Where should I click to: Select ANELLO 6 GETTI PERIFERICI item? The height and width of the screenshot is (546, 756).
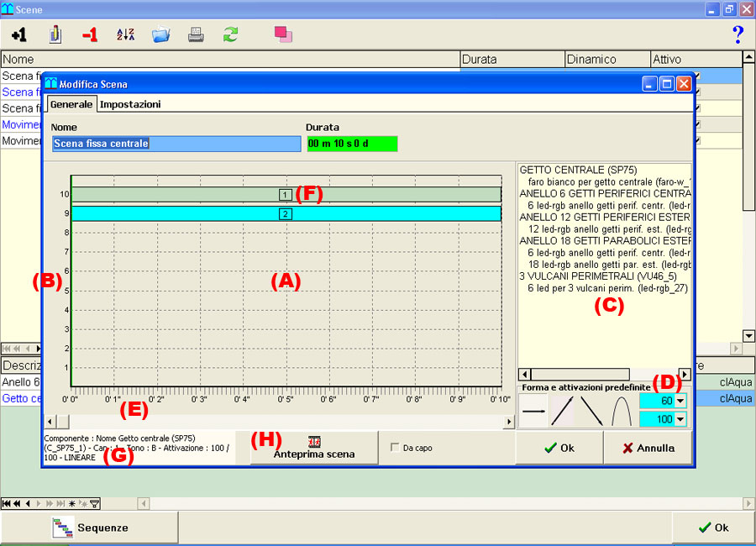click(x=605, y=193)
